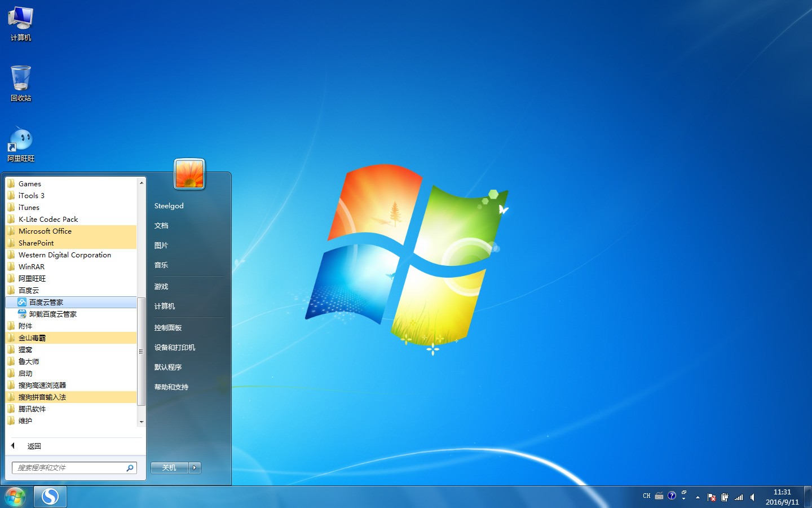Expand the WinRAR folder
Viewport: 812px width, 508px height.
click(71, 266)
